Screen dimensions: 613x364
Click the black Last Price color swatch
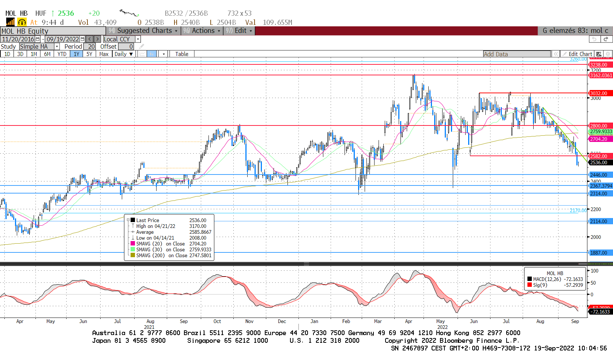point(133,220)
